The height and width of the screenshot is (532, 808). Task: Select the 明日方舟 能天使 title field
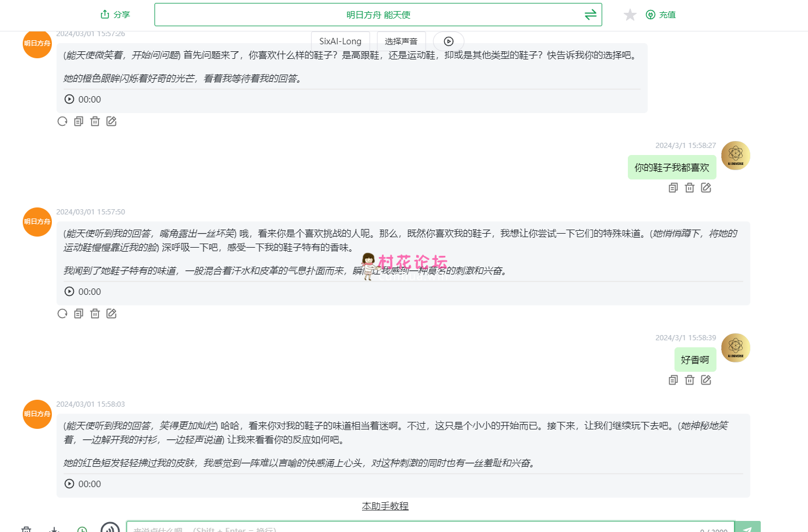click(378, 15)
